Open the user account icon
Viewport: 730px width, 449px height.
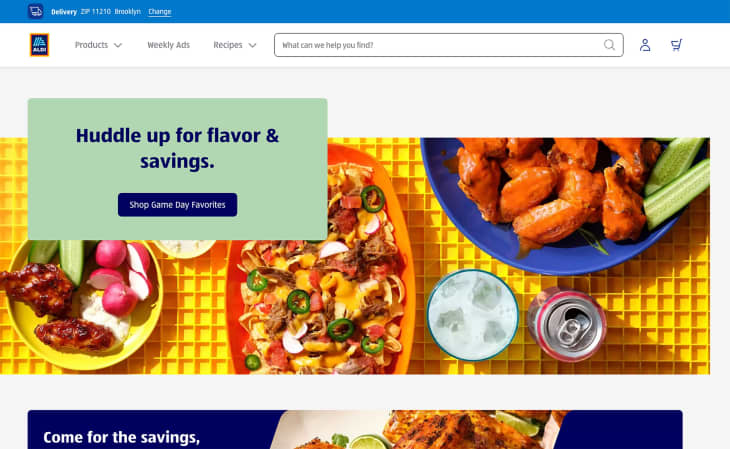coord(645,45)
